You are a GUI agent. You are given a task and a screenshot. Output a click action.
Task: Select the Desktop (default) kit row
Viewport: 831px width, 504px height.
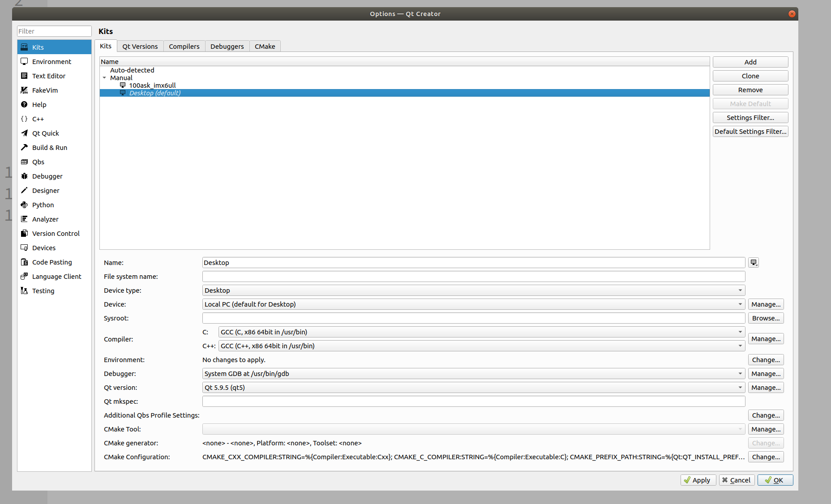[x=404, y=93]
